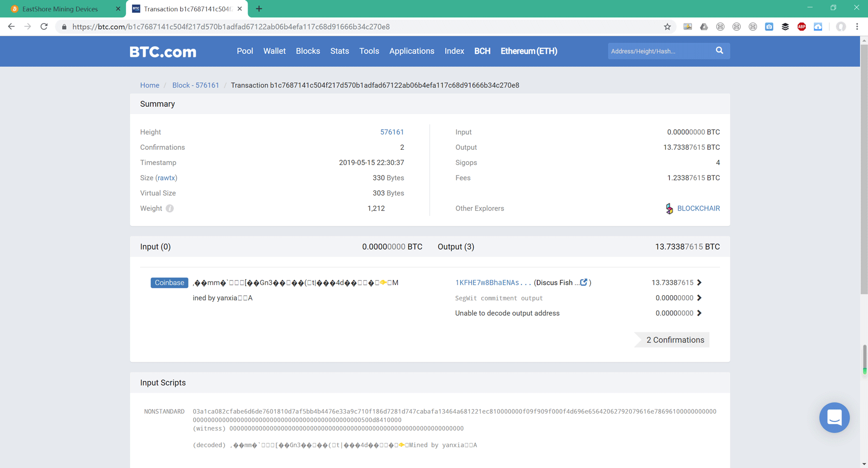Follow the Home breadcrumb link

150,85
